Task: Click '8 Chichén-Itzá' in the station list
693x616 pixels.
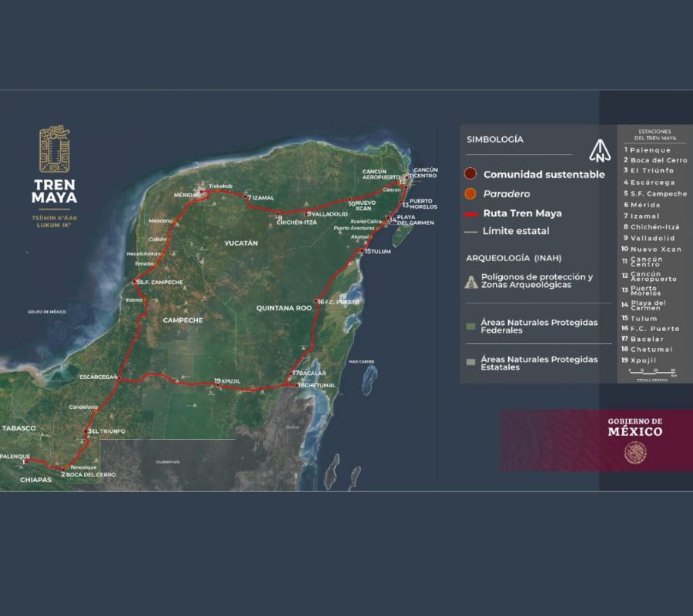Action: click(x=651, y=227)
